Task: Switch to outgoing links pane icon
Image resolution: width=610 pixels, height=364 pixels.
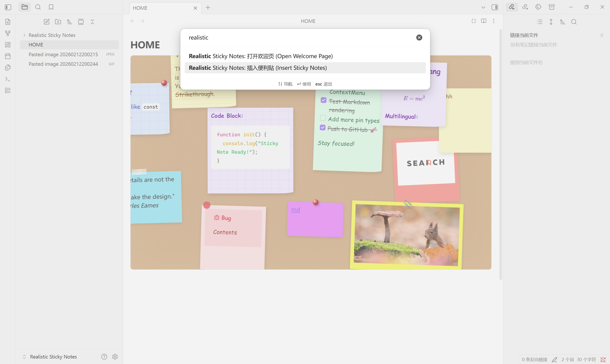Action: pos(525,7)
